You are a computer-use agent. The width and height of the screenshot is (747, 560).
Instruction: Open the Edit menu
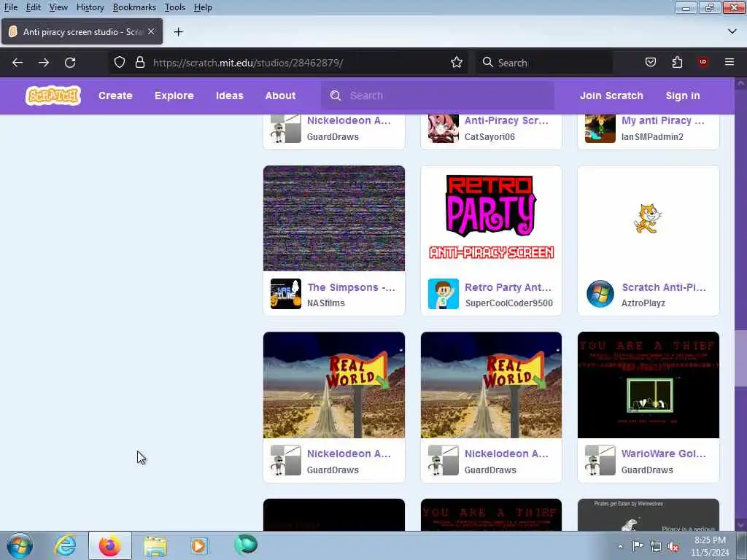tap(34, 7)
